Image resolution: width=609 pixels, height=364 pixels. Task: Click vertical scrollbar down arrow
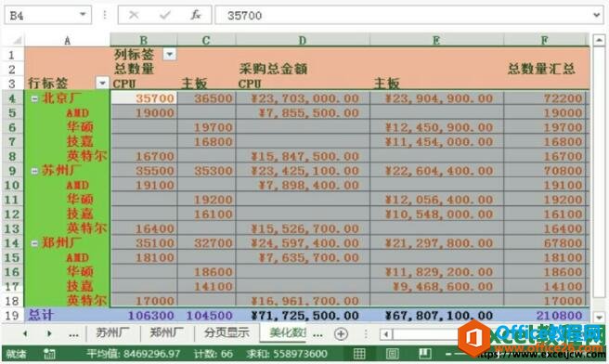coord(599,317)
